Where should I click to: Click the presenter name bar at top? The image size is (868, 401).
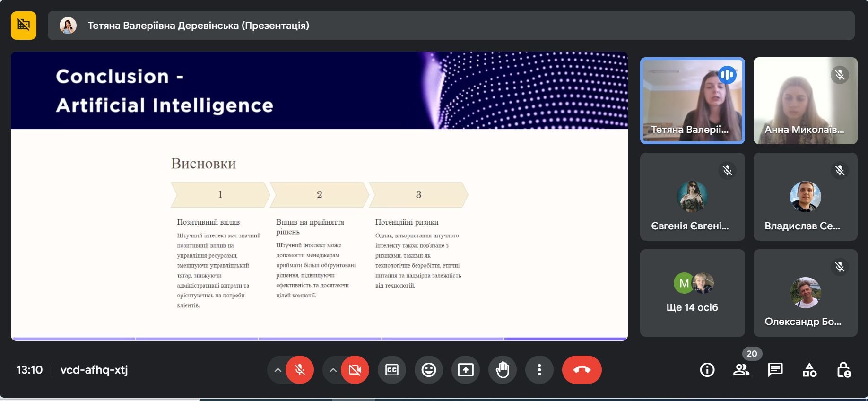click(451, 26)
